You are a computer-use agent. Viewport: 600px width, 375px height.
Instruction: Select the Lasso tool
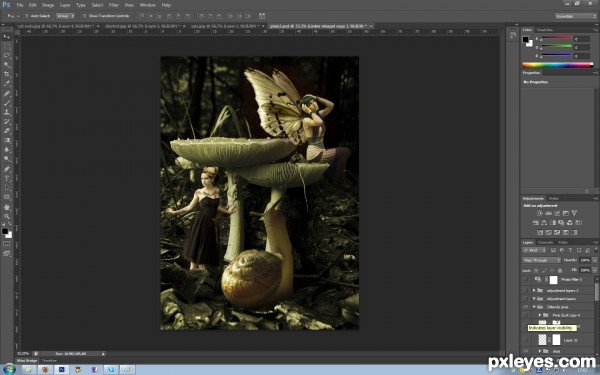pos(7,55)
